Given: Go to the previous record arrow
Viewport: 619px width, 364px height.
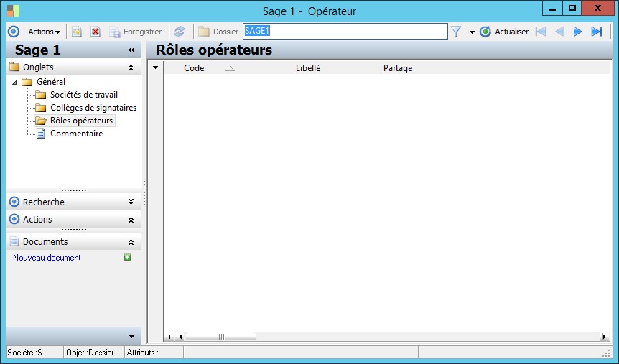Looking at the screenshot, I should [x=559, y=32].
